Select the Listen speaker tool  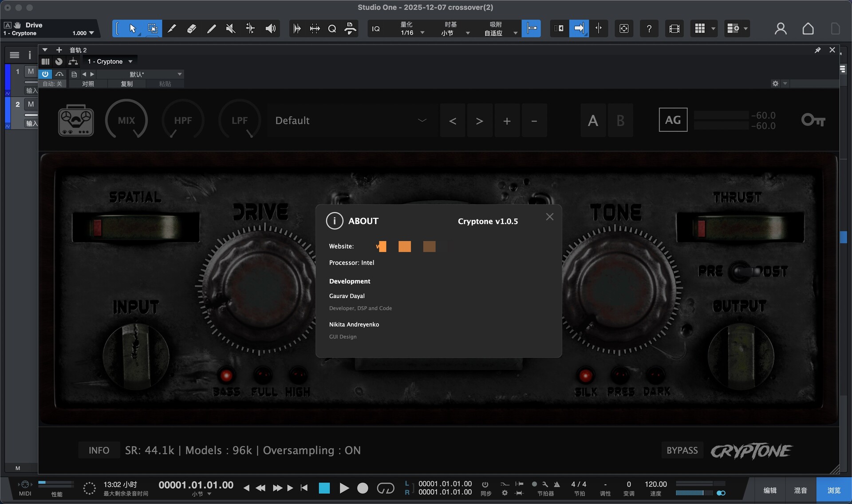(270, 29)
